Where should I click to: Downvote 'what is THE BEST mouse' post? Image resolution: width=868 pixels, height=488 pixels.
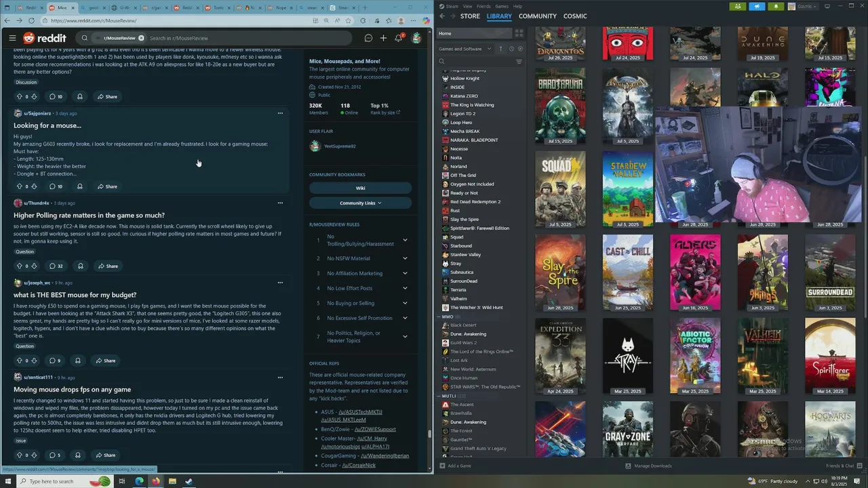35,361
